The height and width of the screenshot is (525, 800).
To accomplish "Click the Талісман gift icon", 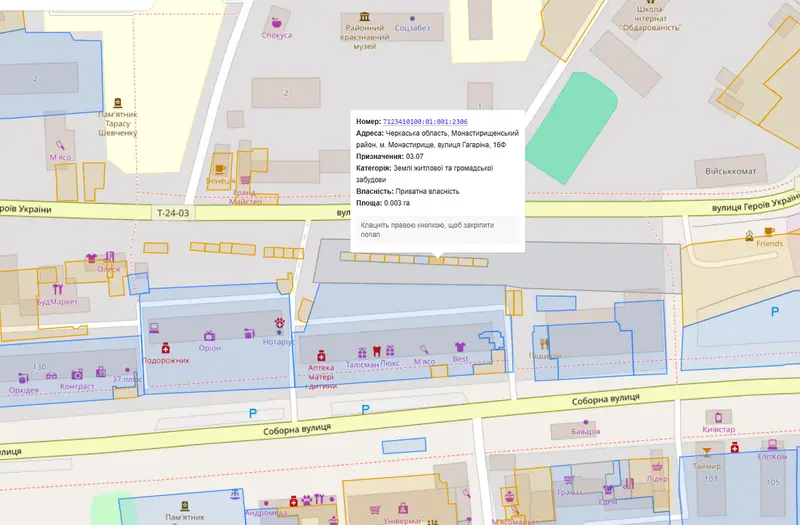I will tap(362, 352).
